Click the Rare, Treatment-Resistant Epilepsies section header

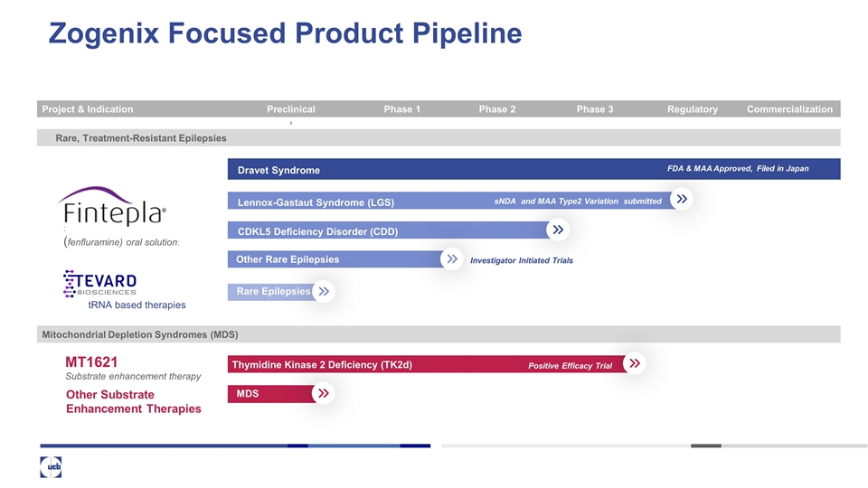point(141,137)
